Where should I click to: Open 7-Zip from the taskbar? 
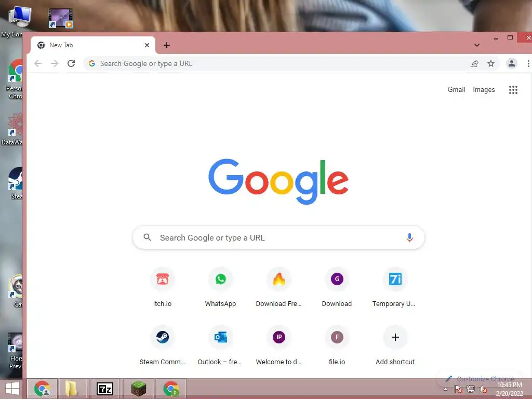[105, 389]
